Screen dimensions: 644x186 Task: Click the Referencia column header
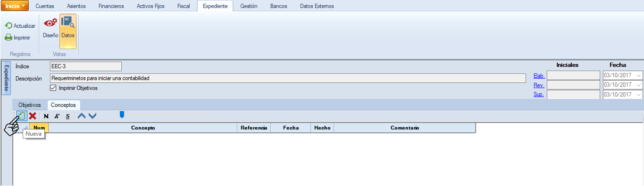tap(254, 128)
